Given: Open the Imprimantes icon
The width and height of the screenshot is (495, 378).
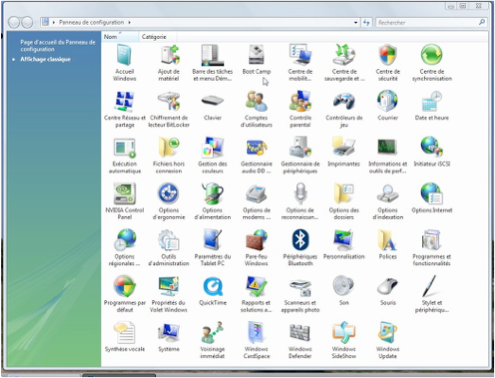Looking at the screenshot, I should (x=344, y=152).
